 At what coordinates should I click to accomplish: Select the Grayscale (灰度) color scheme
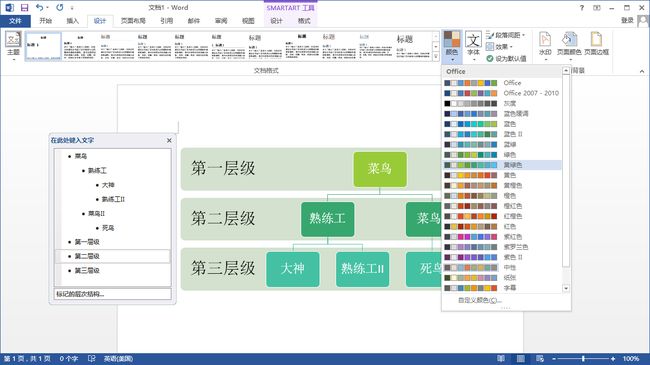tap(502, 103)
